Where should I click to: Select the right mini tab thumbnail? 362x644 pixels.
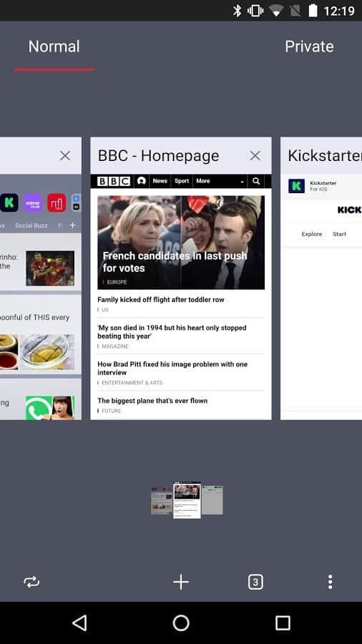212,500
